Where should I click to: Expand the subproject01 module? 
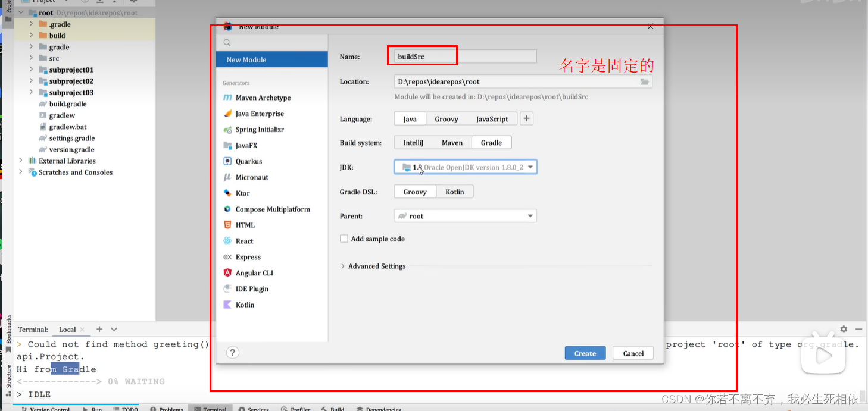(32, 70)
